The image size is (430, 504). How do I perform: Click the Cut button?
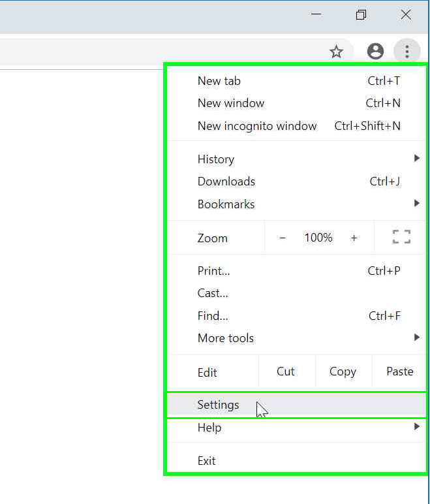tap(285, 371)
